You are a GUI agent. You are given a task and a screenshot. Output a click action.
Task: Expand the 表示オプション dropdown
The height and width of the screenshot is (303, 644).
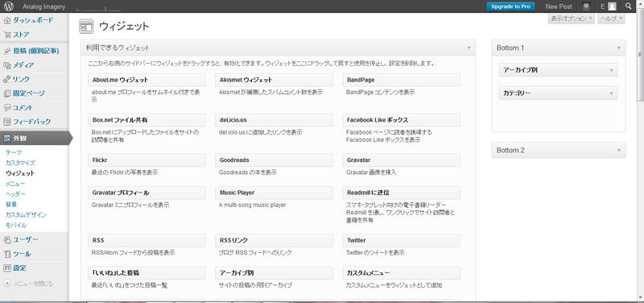click(572, 19)
